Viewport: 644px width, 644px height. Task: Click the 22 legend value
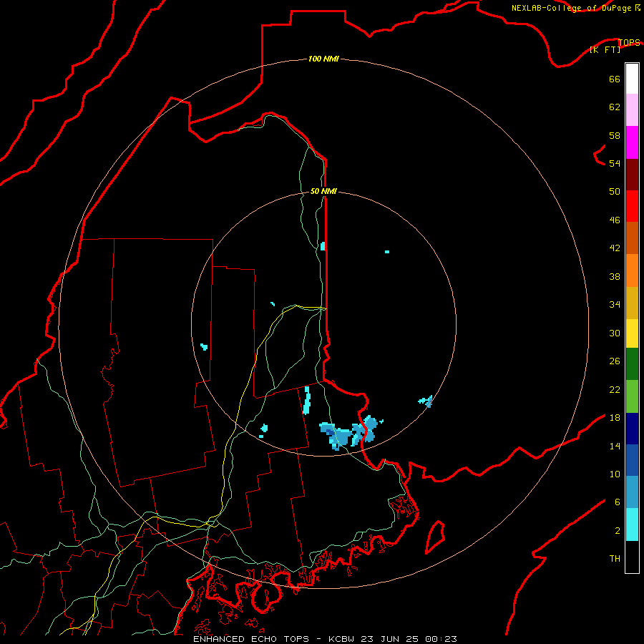coord(615,389)
